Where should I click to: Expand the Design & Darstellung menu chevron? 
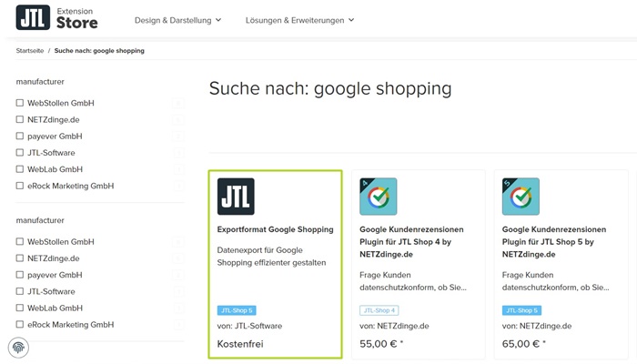[x=218, y=20]
